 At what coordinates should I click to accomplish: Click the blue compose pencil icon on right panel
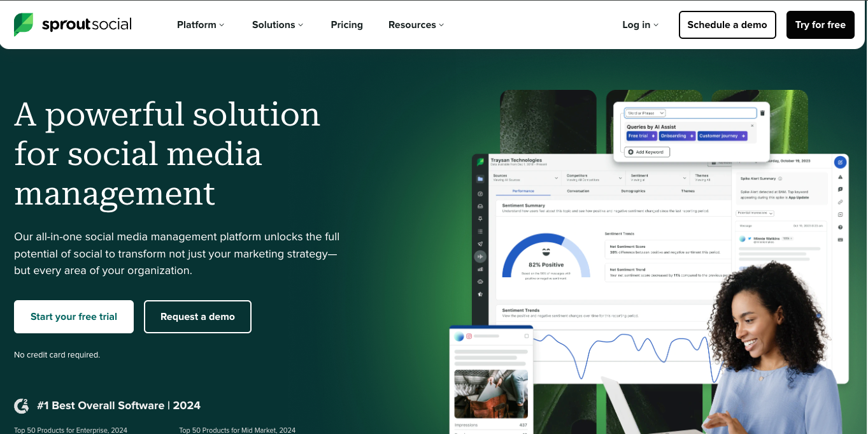coord(839,163)
